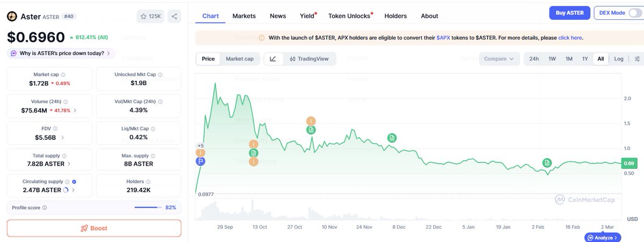
Task: Click the Total supply info icon
Action: [x=64, y=155]
